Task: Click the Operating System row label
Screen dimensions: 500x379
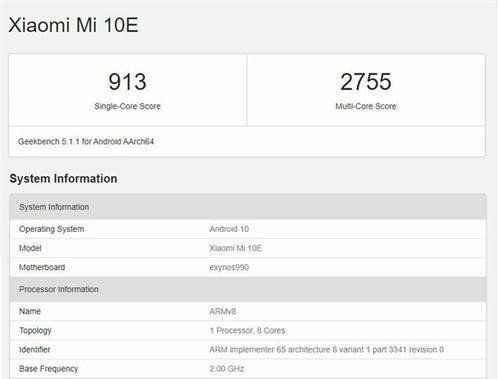Action: click(52, 229)
